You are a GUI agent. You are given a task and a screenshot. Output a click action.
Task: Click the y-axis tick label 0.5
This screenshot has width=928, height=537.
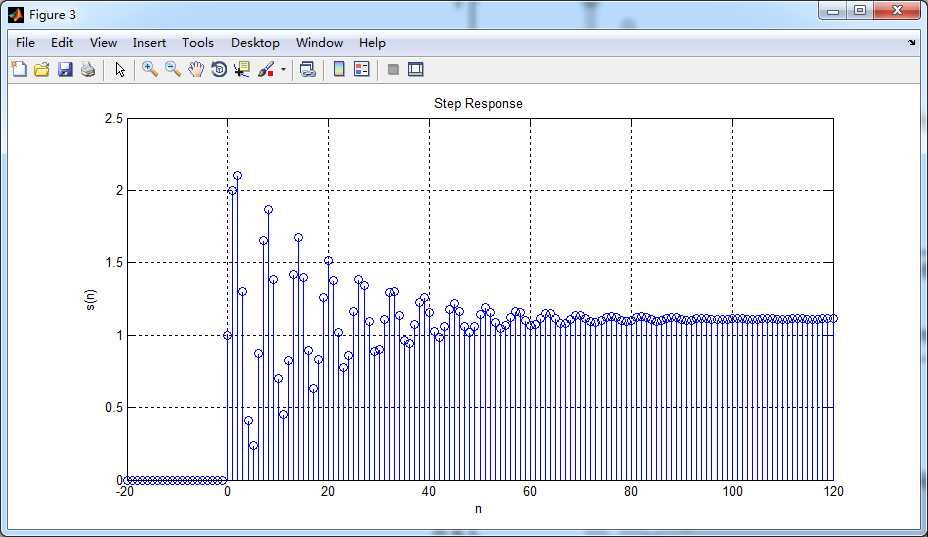[x=114, y=407]
